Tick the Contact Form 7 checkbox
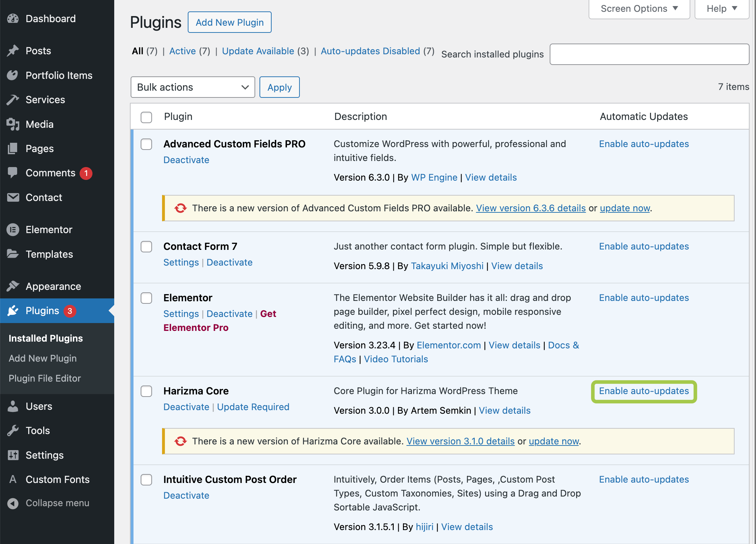Image resolution: width=756 pixels, height=544 pixels. pos(146,247)
